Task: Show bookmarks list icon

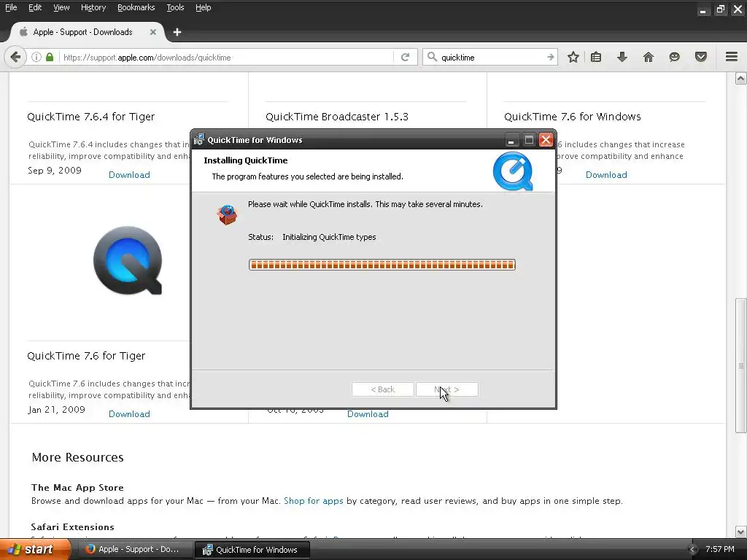Action: 595,57
